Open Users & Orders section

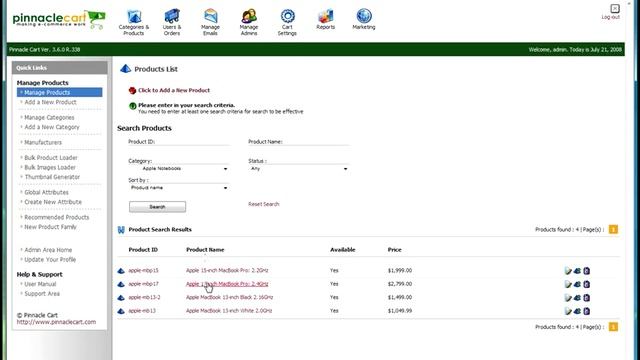pos(172,23)
